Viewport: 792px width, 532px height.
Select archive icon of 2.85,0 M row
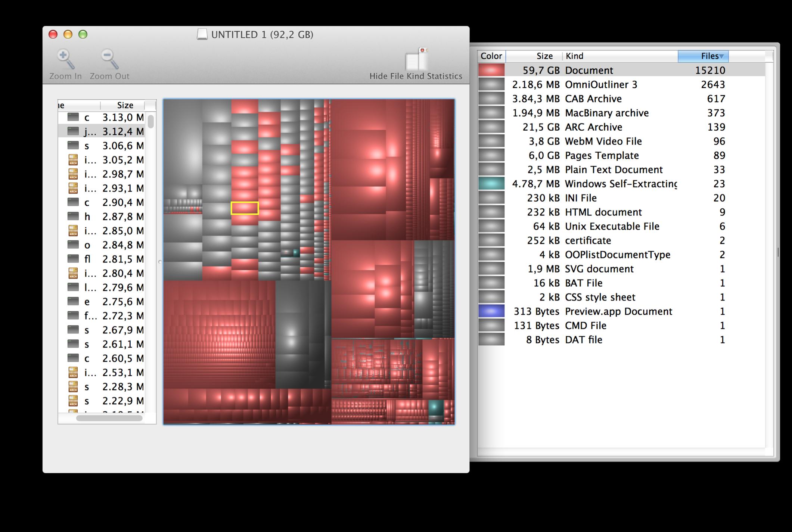73,231
